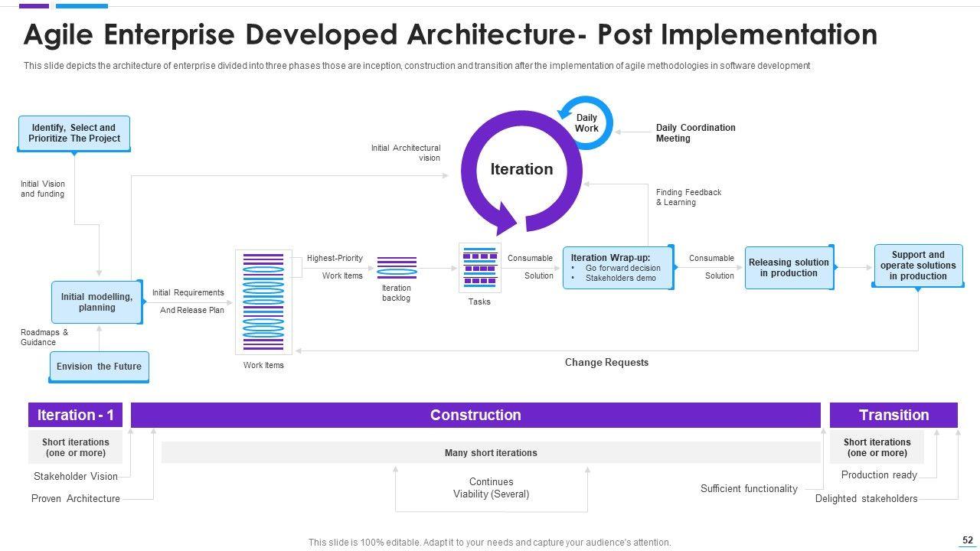Select the Iteration Wrap-up box
This screenshot has width=980, height=551.
tap(618, 268)
